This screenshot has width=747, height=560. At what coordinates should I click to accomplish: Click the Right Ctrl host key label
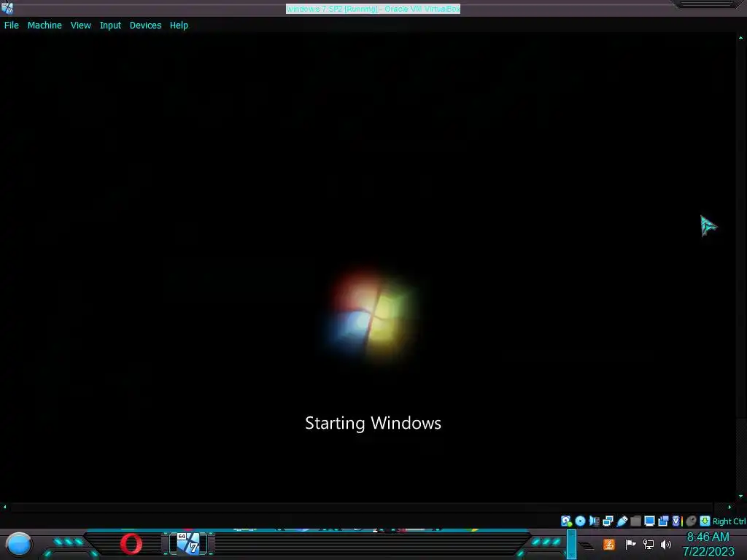click(x=729, y=521)
